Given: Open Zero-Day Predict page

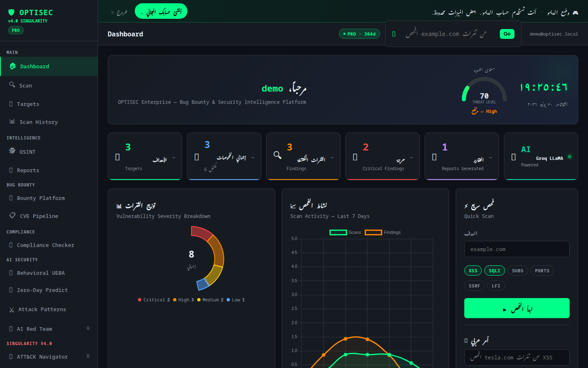Looking at the screenshot, I should click(x=49, y=290).
